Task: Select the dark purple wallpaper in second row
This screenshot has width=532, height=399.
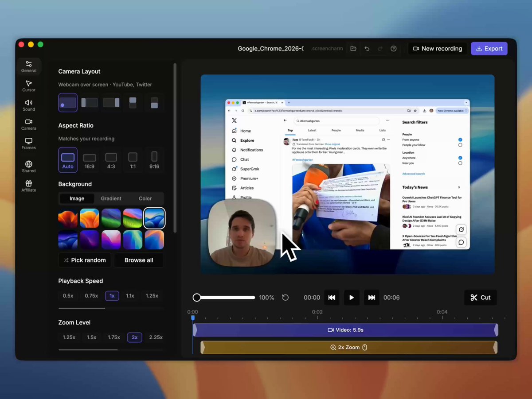Action: pyautogui.click(x=90, y=240)
